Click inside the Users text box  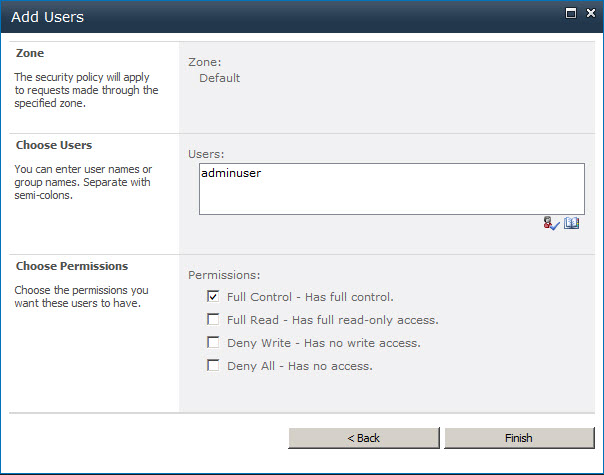[x=391, y=188]
